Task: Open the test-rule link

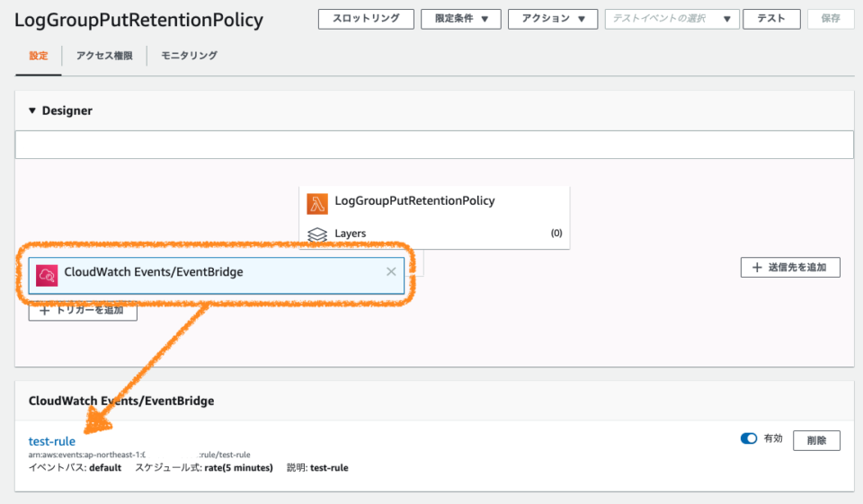Action: (x=52, y=441)
